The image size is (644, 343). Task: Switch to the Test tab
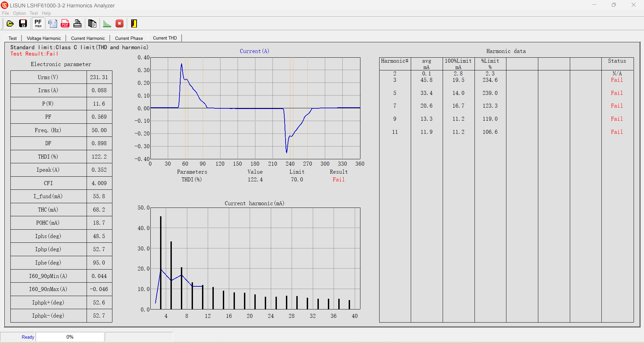[x=13, y=38]
